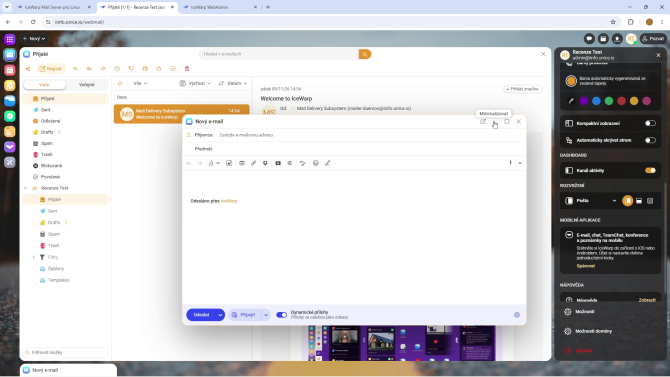The width and height of the screenshot is (670, 377).
Task: Toggle Dynamické přílohy switch
Action: coord(281,315)
